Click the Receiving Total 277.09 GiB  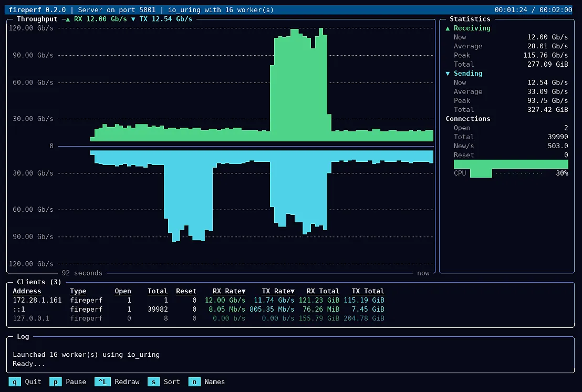click(547, 64)
